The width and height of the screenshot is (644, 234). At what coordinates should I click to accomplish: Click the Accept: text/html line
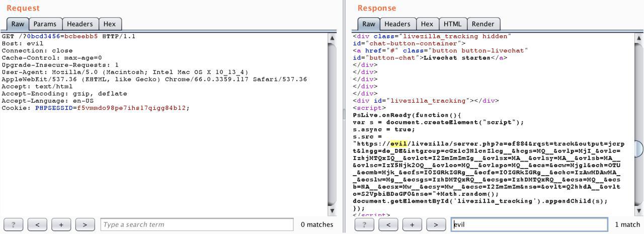(37, 87)
